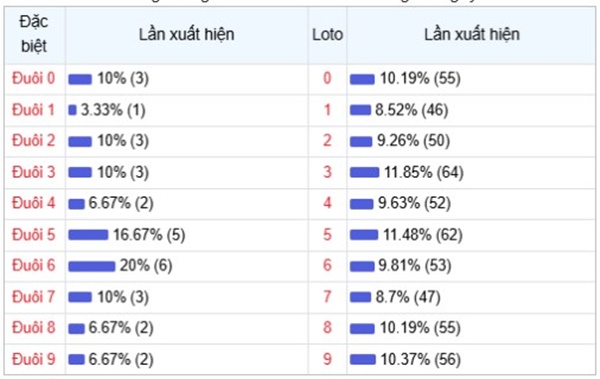Click the 16.67% (5) frequency bar
The height and width of the screenshot is (379, 600).
pyautogui.click(x=88, y=235)
